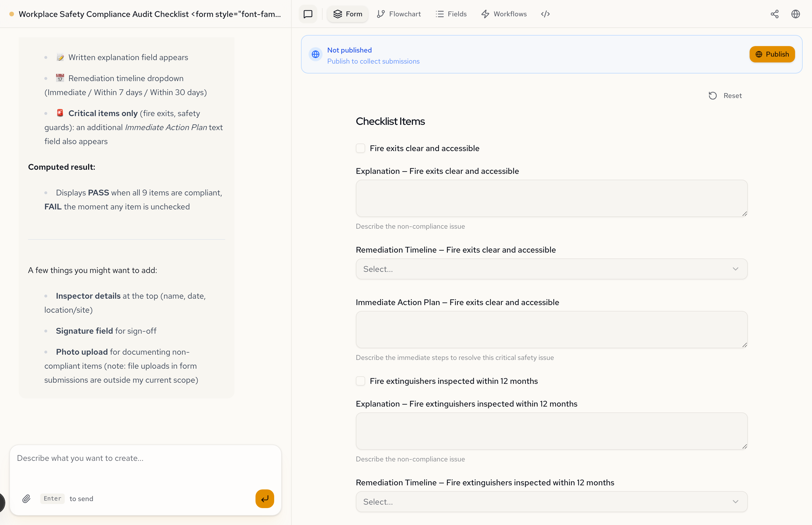
Task: Check Fire extinguishers inspected within 12 months
Action: 360,381
